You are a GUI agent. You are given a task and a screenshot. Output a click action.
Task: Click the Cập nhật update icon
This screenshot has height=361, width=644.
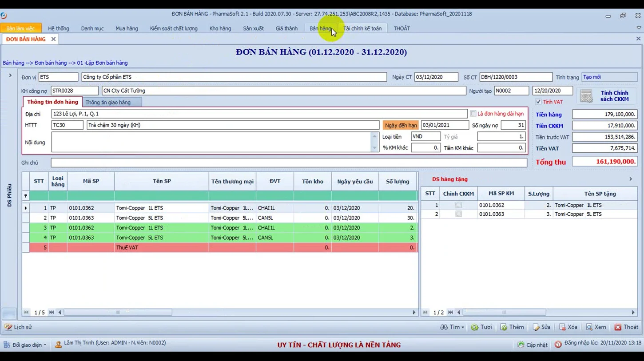(521, 345)
